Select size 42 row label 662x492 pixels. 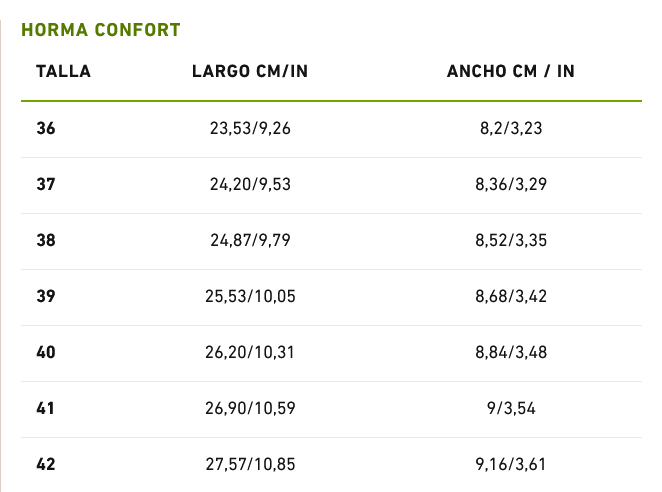pyautogui.click(x=46, y=464)
